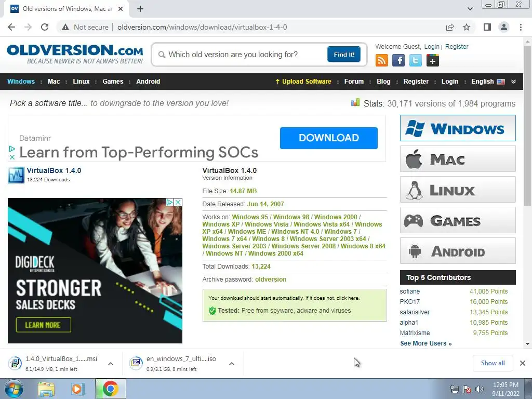Open the OldVersion Twitter icon

(x=415, y=60)
